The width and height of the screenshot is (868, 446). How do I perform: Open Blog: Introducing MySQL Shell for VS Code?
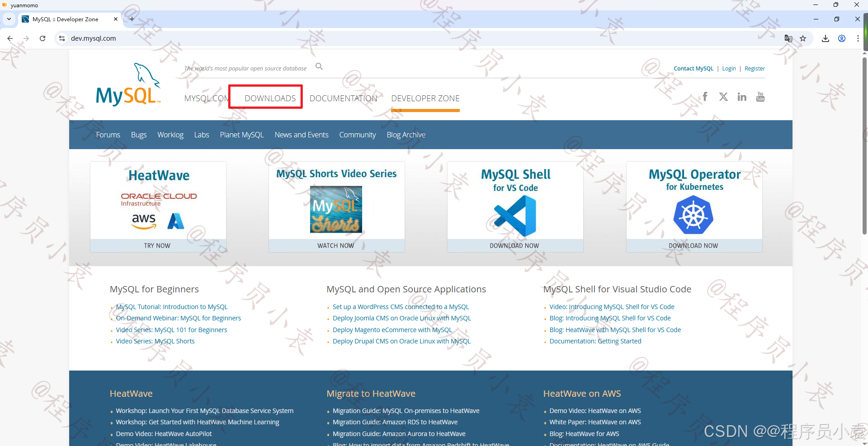point(610,318)
